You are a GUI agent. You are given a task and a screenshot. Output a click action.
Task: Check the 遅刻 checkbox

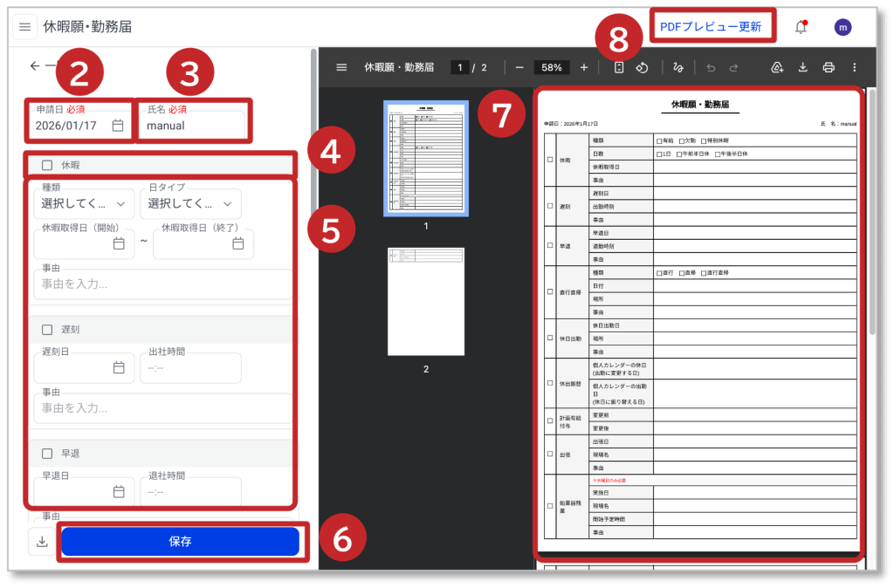tap(47, 330)
